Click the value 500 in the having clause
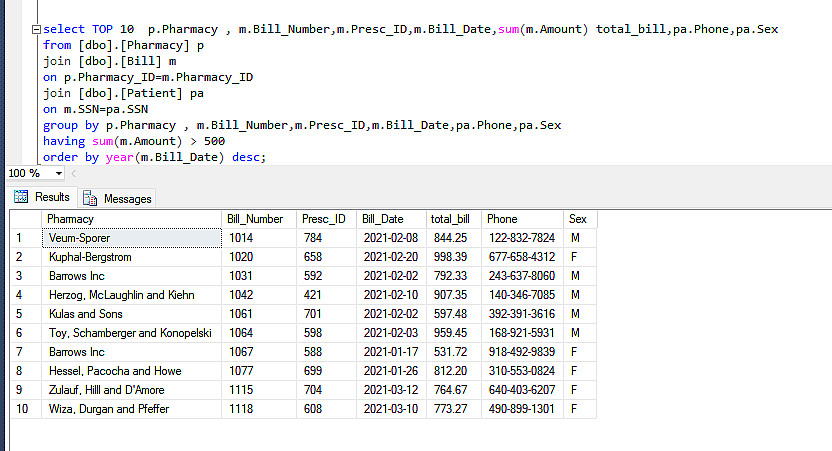Viewport: 832px width, 451px height. pos(214,141)
